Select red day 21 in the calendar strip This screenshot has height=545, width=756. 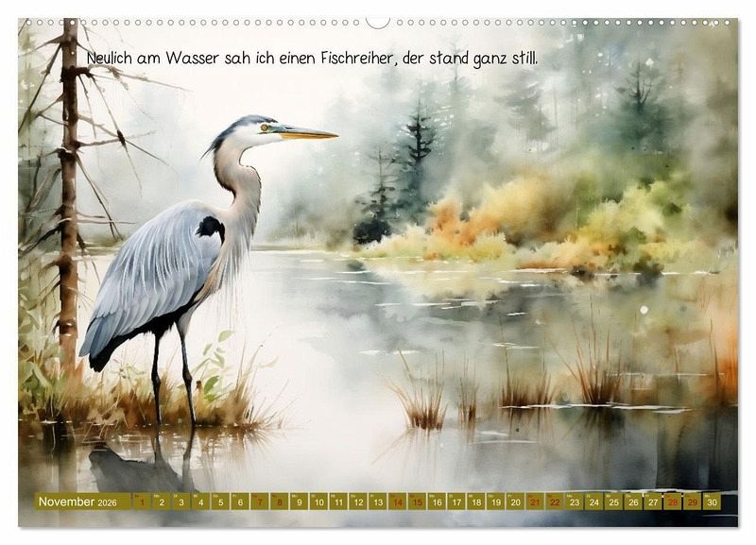[x=535, y=502]
